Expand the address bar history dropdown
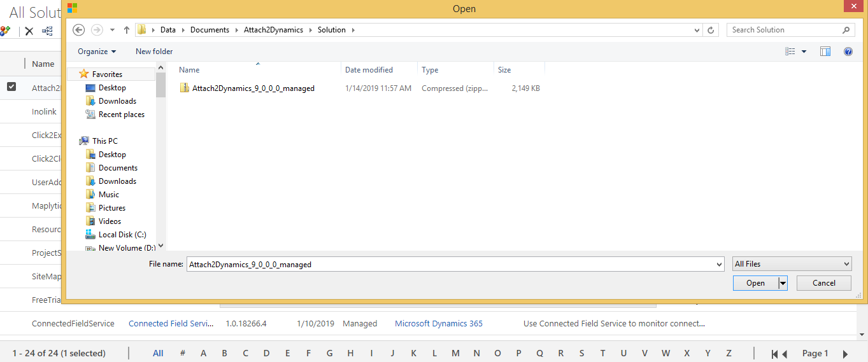Image resolution: width=868 pixels, height=362 pixels. pos(697,30)
